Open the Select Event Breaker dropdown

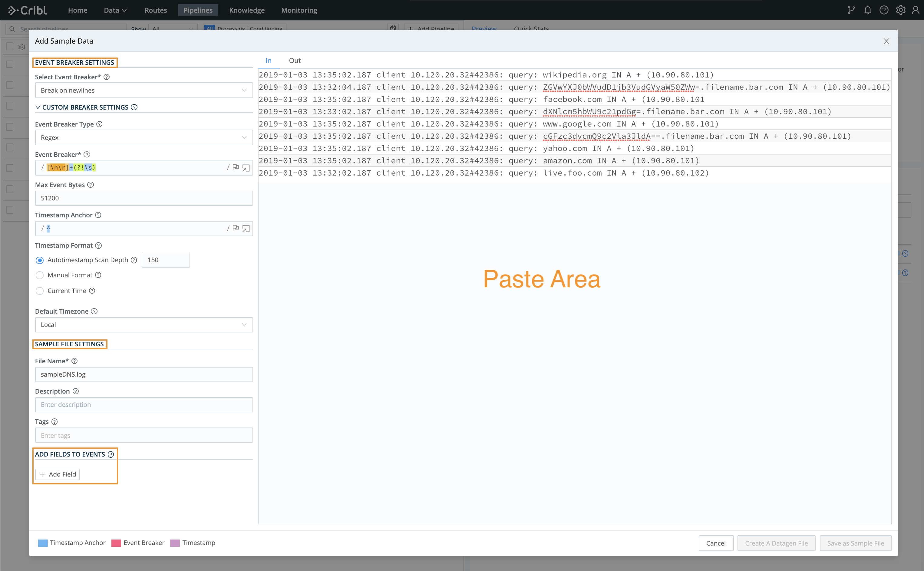(144, 90)
